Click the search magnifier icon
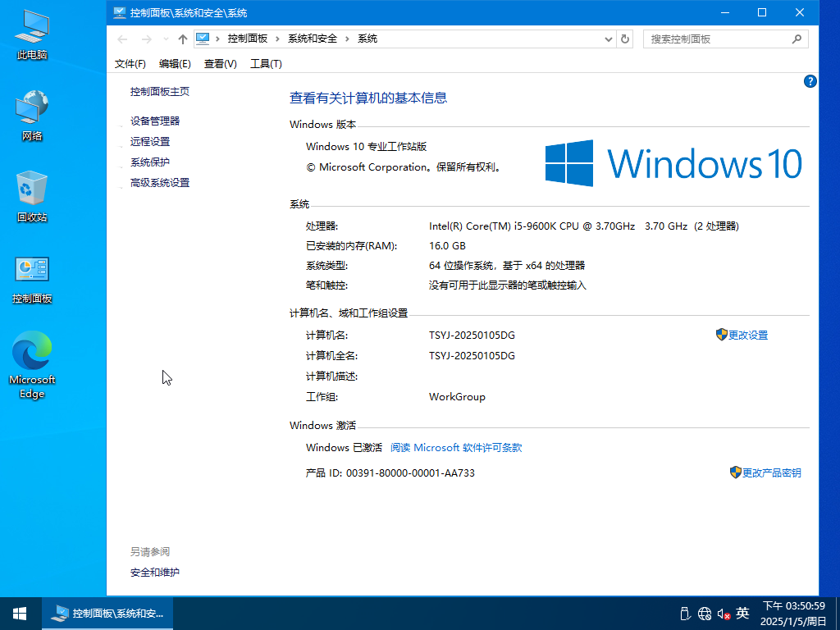Image resolution: width=840 pixels, height=630 pixels. pos(797,39)
